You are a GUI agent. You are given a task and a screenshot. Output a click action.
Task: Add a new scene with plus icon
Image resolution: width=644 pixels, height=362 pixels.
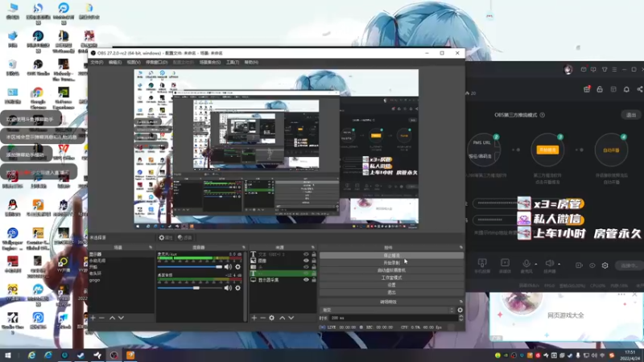93,318
